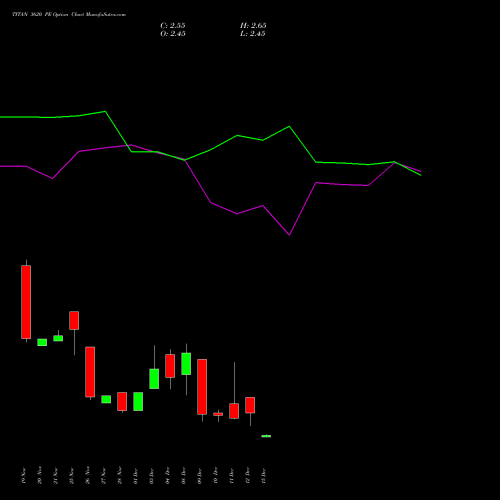Screen dimensions: 500x500
Task: Click the small green candle above 20 Nov
Action: (x=42, y=342)
